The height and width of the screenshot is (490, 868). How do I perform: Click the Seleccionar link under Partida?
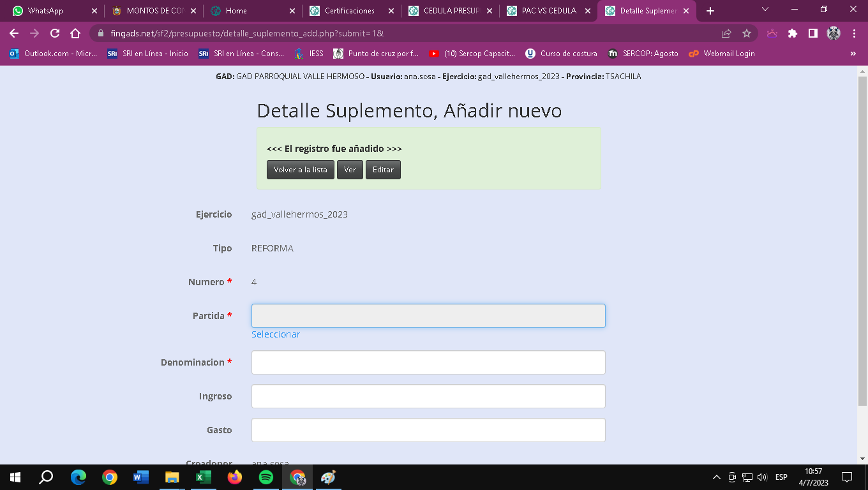(275, 334)
